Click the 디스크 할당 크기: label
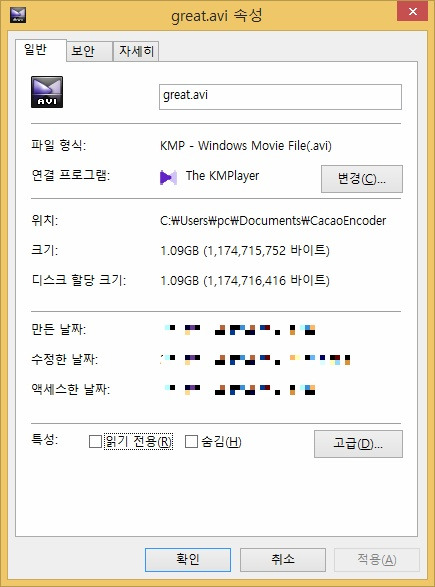The width and height of the screenshot is (435, 587). pos(79,280)
